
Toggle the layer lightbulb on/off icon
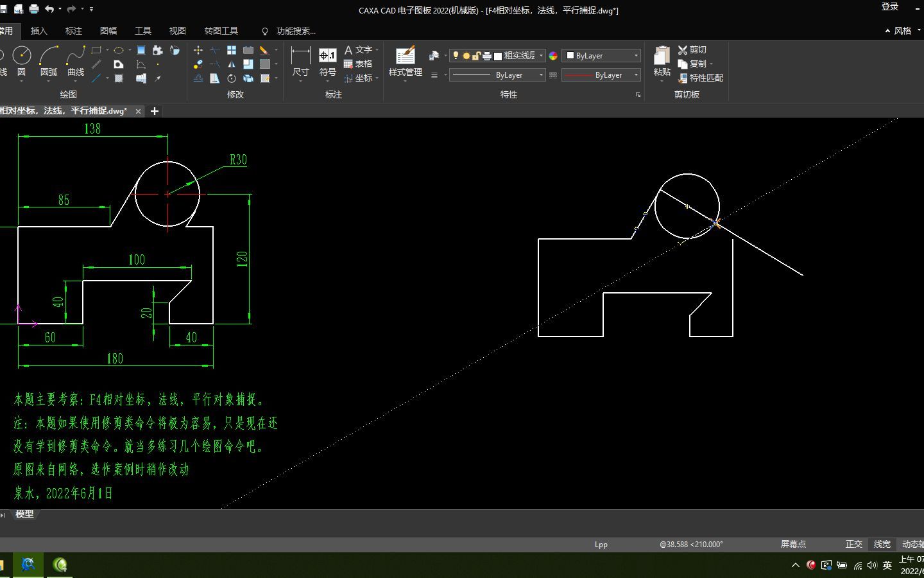(x=456, y=56)
